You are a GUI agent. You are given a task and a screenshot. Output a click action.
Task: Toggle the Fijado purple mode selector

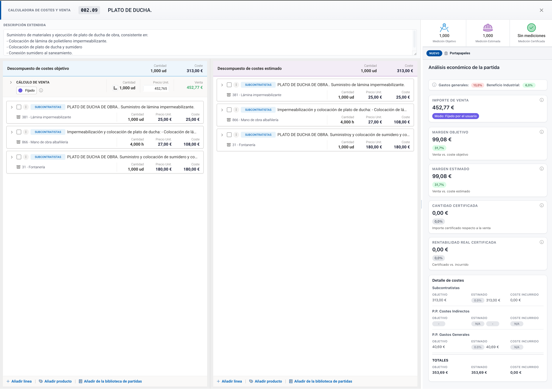coord(27,90)
